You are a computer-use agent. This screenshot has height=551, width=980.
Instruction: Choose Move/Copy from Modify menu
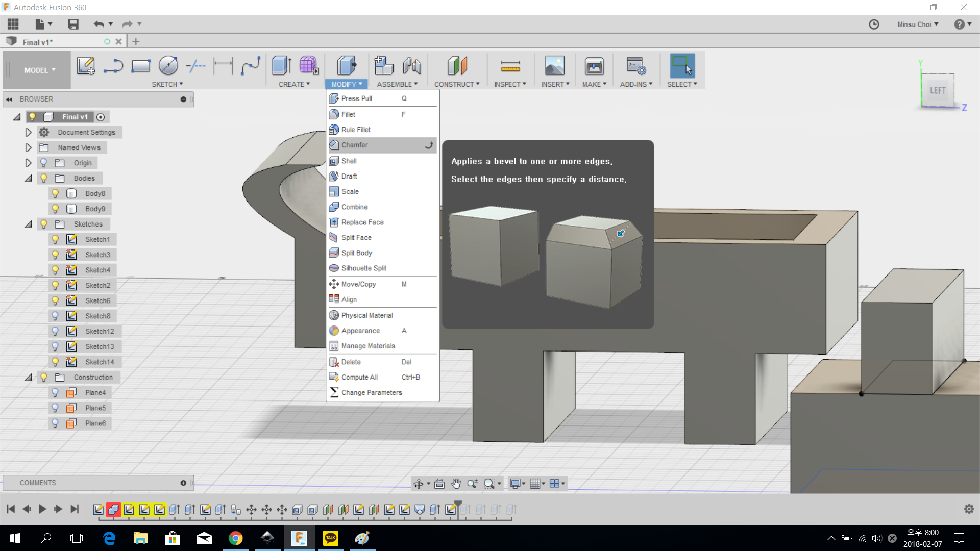tap(382, 284)
